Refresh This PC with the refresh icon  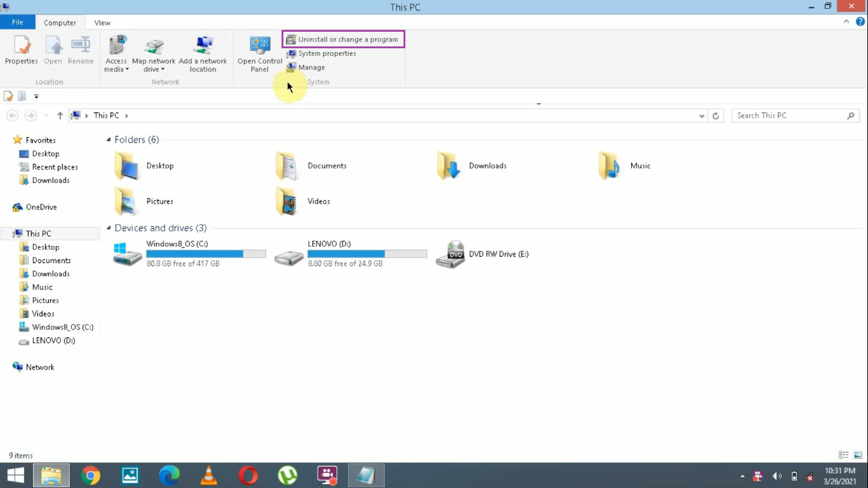(715, 115)
